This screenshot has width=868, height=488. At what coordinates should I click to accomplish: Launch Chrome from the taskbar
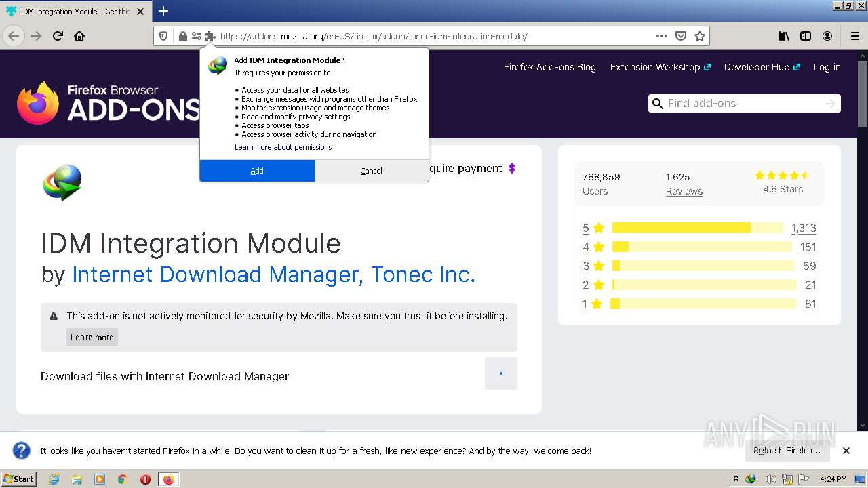[x=122, y=479]
